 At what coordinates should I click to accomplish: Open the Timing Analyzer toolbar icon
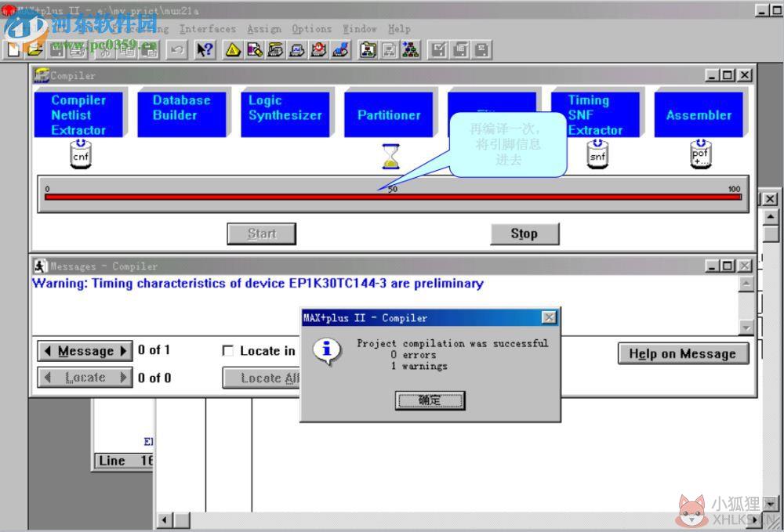pos(319,49)
